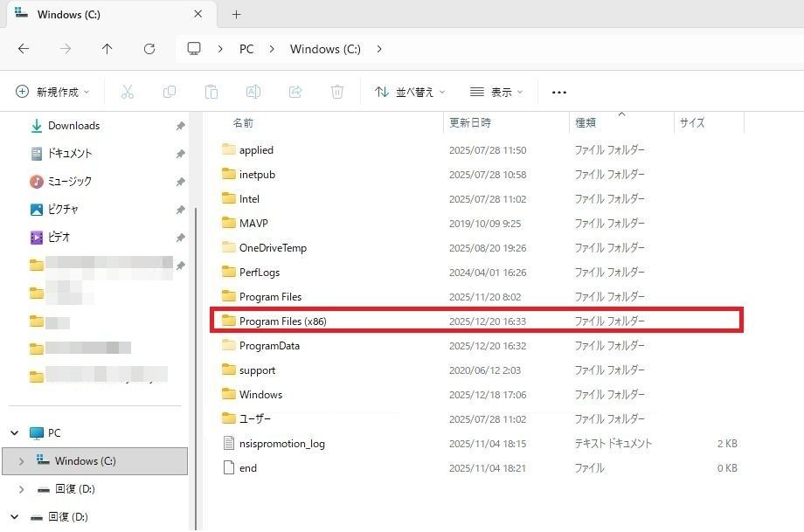This screenshot has height=532, width=804.
Task: Collapse the PC tree node
Action: pyautogui.click(x=15, y=433)
